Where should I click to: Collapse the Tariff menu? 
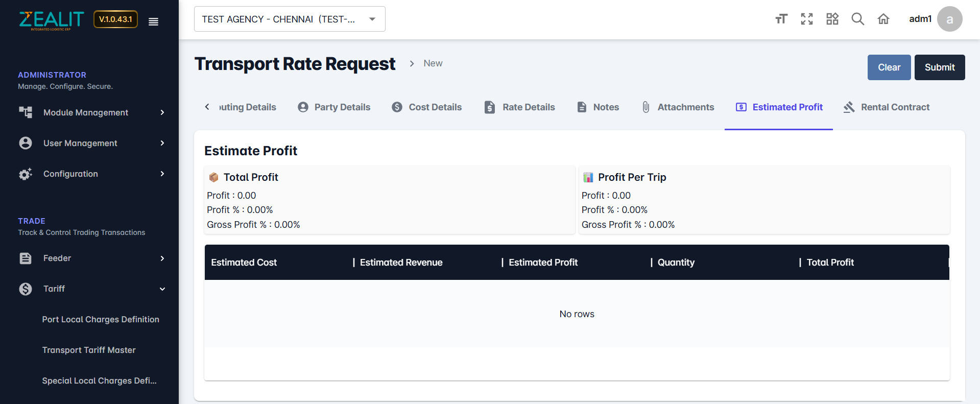tap(92, 289)
